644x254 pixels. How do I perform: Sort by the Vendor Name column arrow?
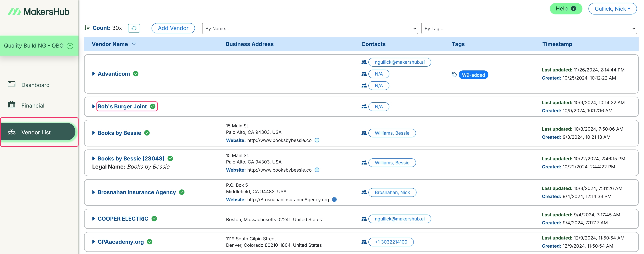pos(134,44)
